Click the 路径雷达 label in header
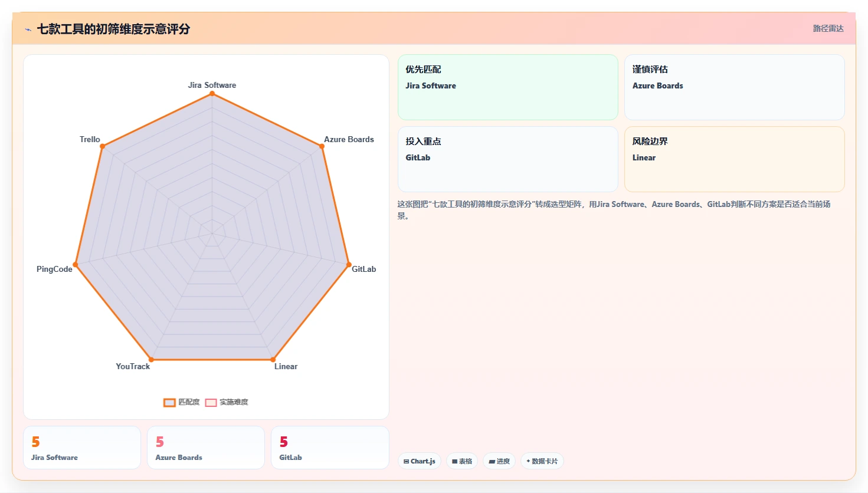 pyautogui.click(x=828, y=28)
